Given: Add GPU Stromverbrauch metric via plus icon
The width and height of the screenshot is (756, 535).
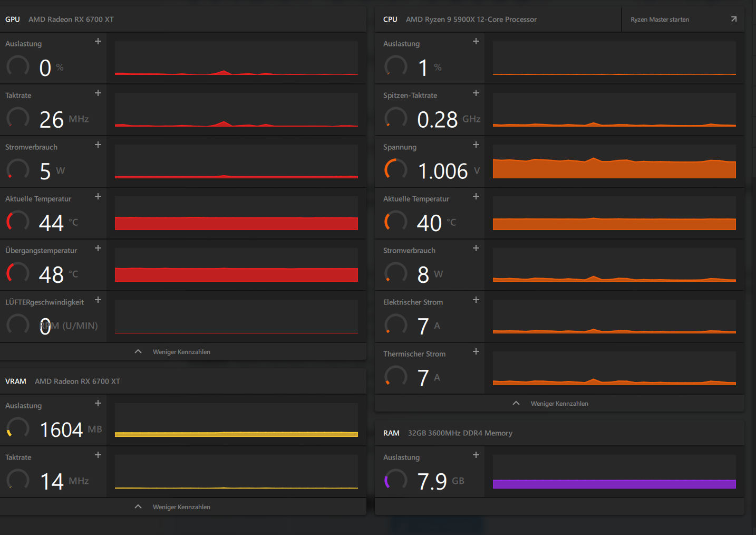Looking at the screenshot, I should [98, 145].
